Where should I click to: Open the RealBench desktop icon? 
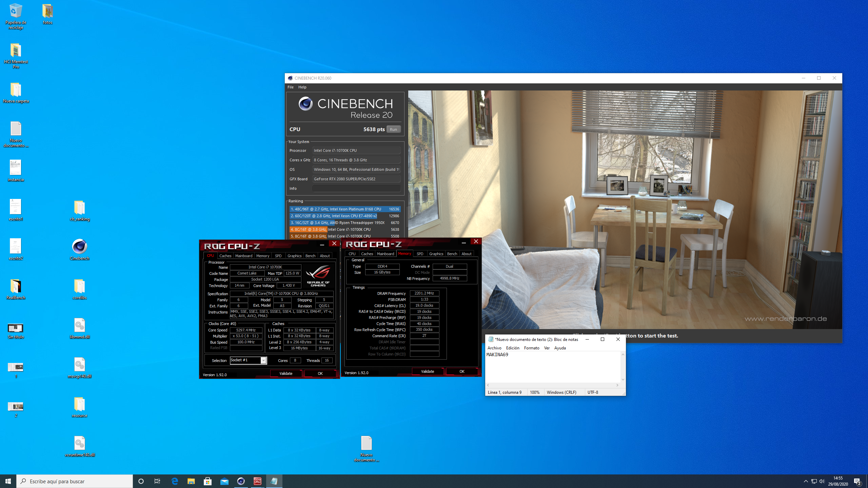tap(16, 287)
